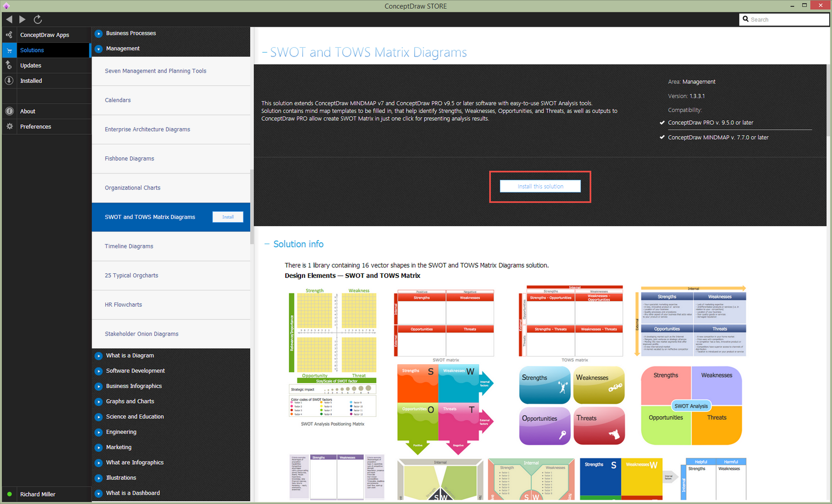This screenshot has width=832, height=504.
Task: Open the glossy Strengths Weaknesses tiles thumbnail
Action: click(572, 405)
